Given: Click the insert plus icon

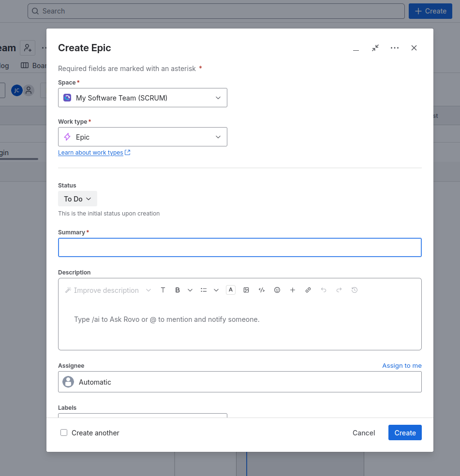Looking at the screenshot, I should coord(293,290).
